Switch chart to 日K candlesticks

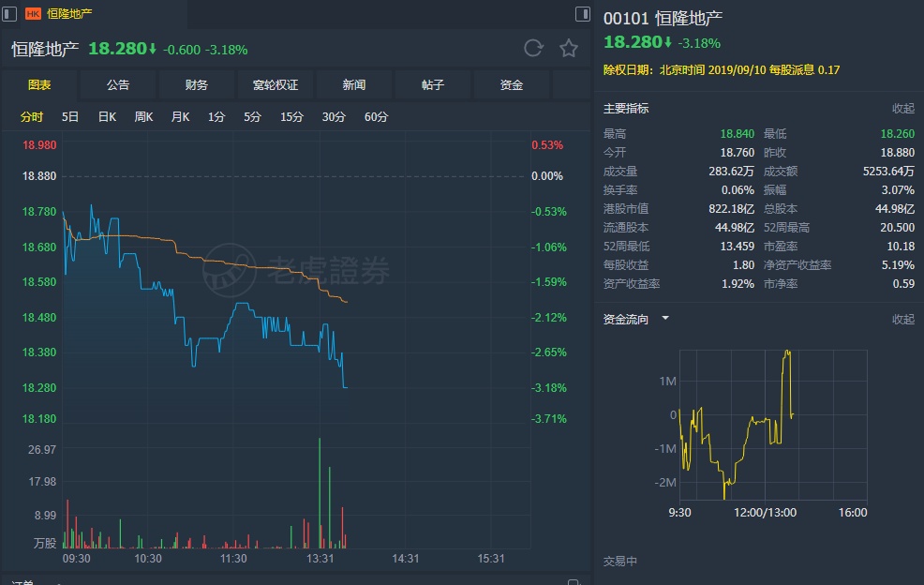point(107,117)
